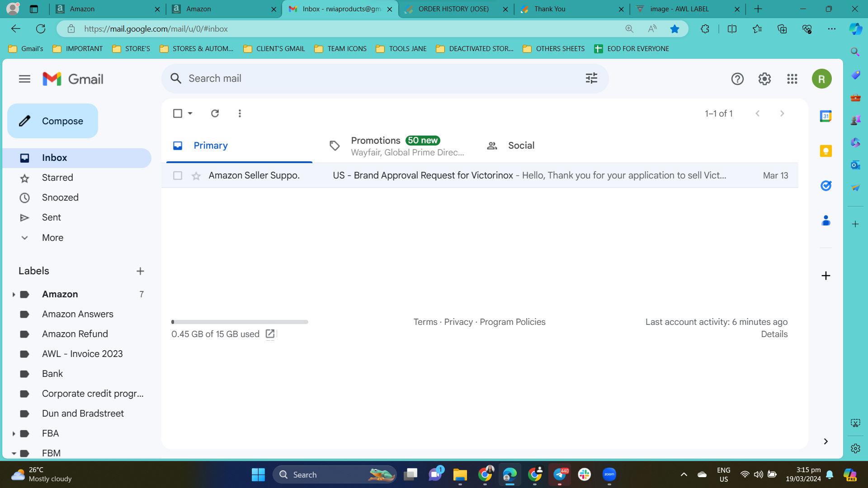The height and width of the screenshot is (488, 868).
Task: Open Gmail main menu hamburger icon
Action: coord(24,79)
